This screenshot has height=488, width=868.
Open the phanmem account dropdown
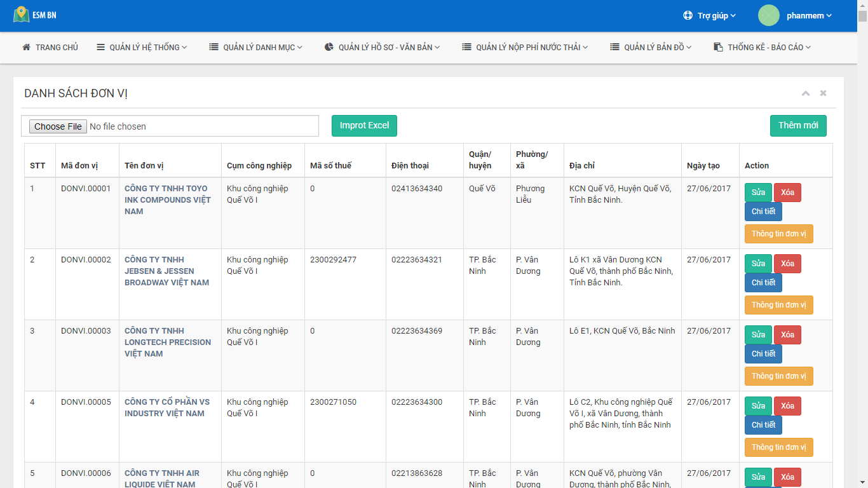pos(809,16)
